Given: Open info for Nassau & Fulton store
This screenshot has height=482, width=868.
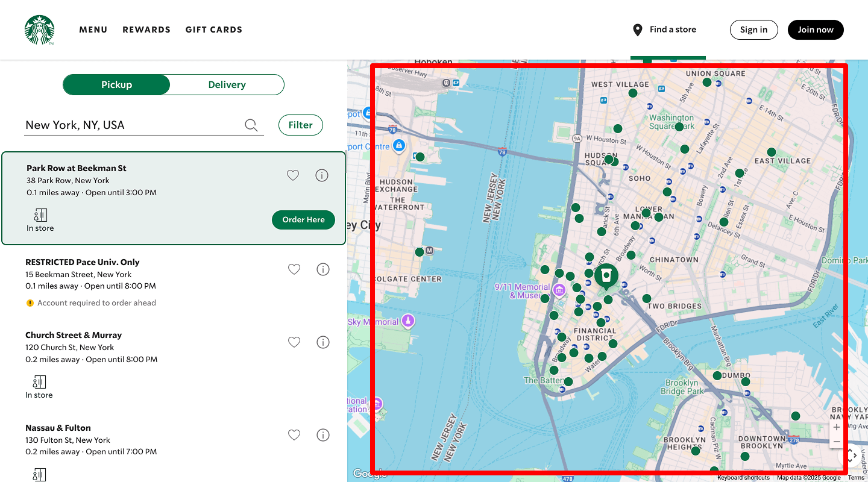Looking at the screenshot, I should click(322, 434).
